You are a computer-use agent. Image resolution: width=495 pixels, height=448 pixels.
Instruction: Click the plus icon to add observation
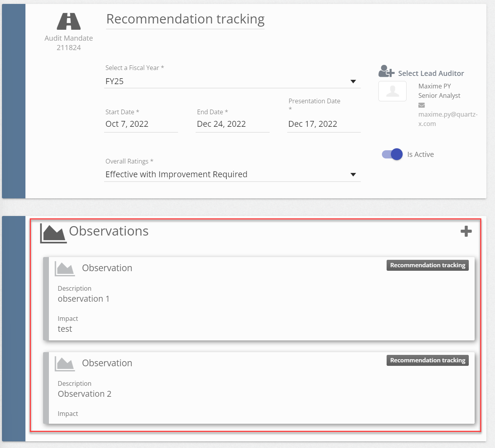coord(466,231)
